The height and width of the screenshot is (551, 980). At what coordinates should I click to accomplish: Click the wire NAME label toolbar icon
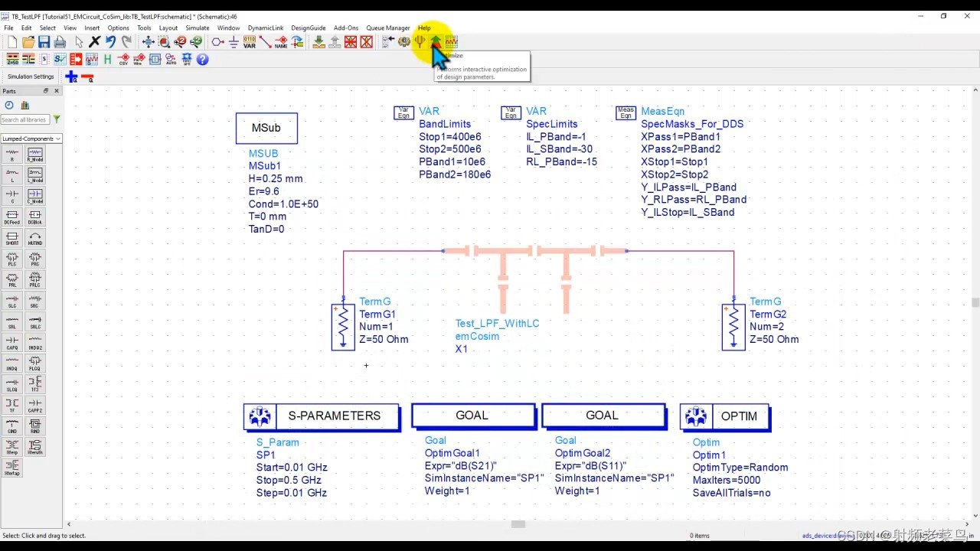tap(280, 42)
